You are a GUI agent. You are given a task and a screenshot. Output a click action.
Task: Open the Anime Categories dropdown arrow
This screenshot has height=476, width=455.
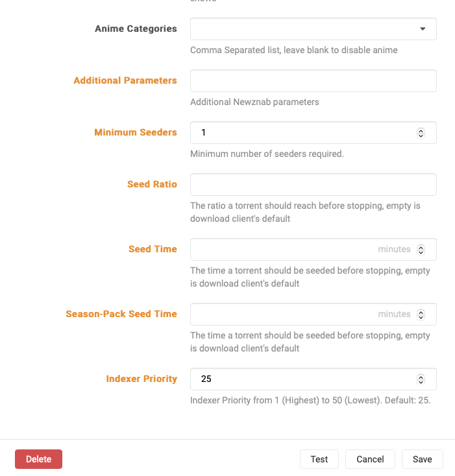click(x=423, y=29)
